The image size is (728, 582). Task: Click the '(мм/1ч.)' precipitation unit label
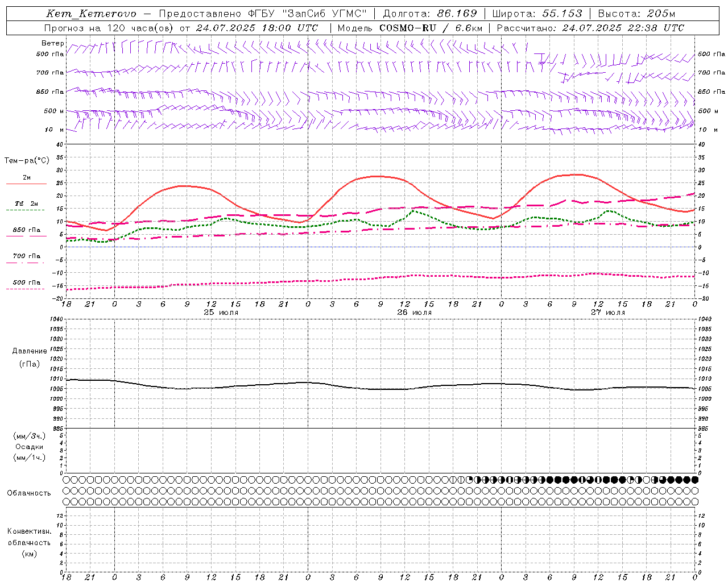(x=30, y=457)
